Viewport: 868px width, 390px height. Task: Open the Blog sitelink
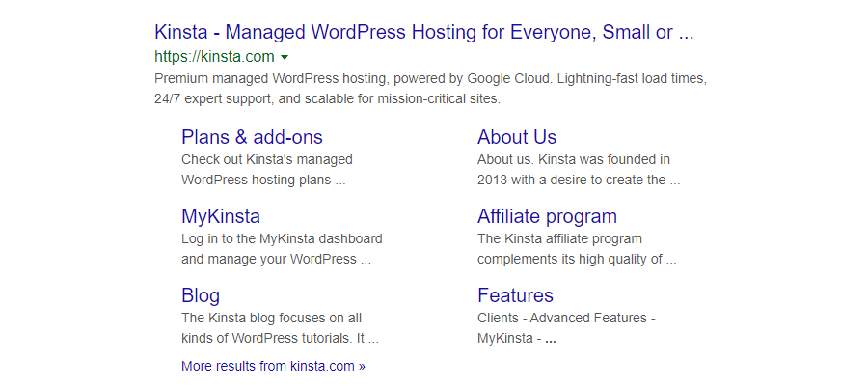201,295
